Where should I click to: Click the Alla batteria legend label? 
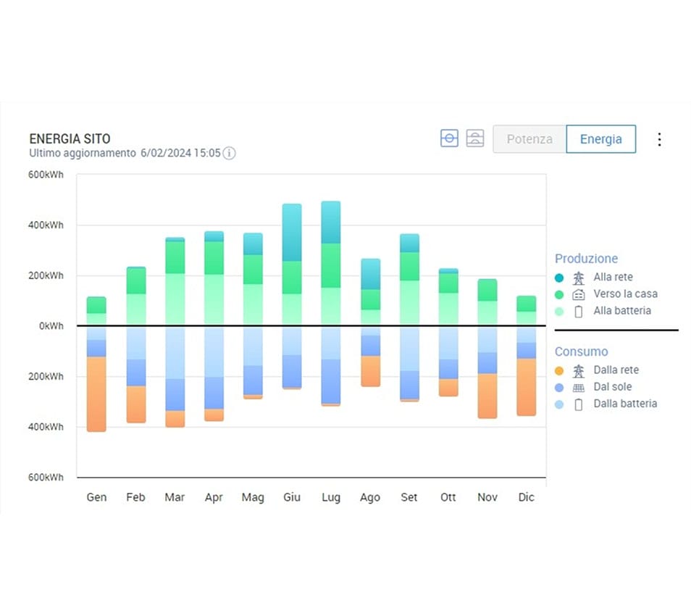coord(622,311)
